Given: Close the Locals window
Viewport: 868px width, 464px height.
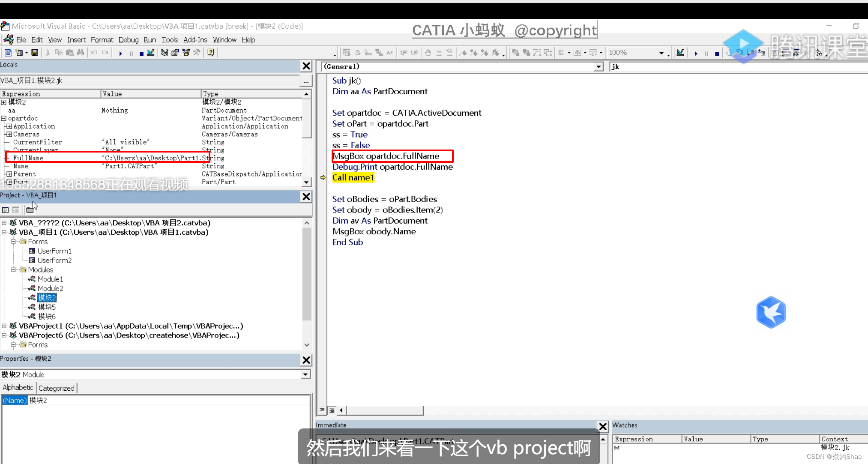Looking at the screenshot, I should point(306,66).
